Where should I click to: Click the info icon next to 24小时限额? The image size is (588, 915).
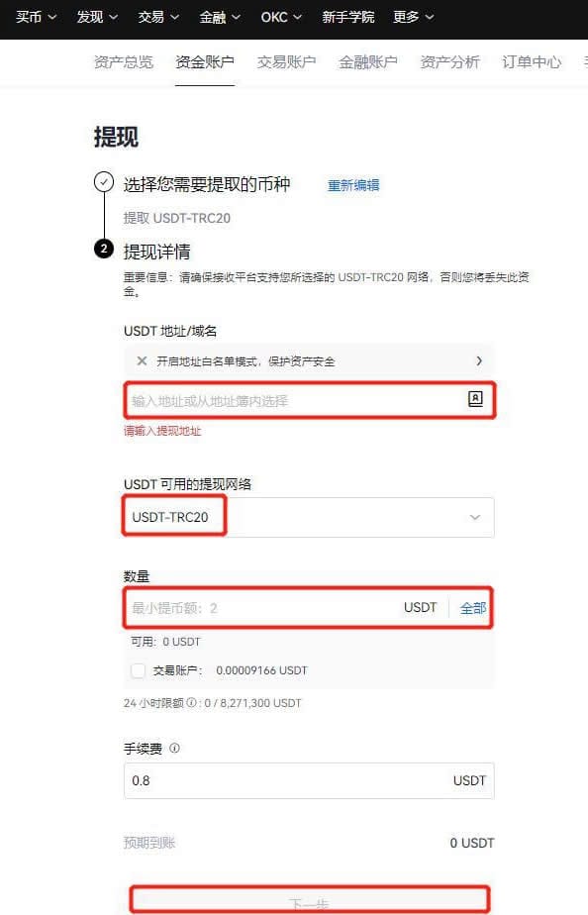click(191, 703)
